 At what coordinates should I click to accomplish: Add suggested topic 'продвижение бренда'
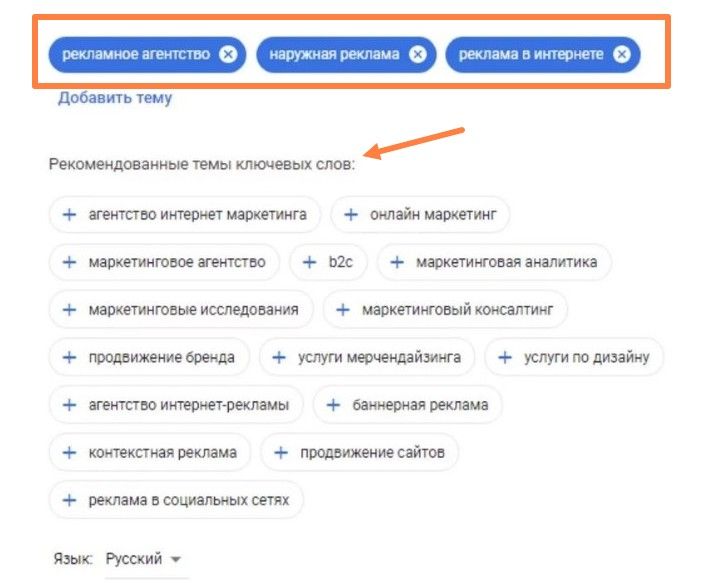click(x=149, y=357)
